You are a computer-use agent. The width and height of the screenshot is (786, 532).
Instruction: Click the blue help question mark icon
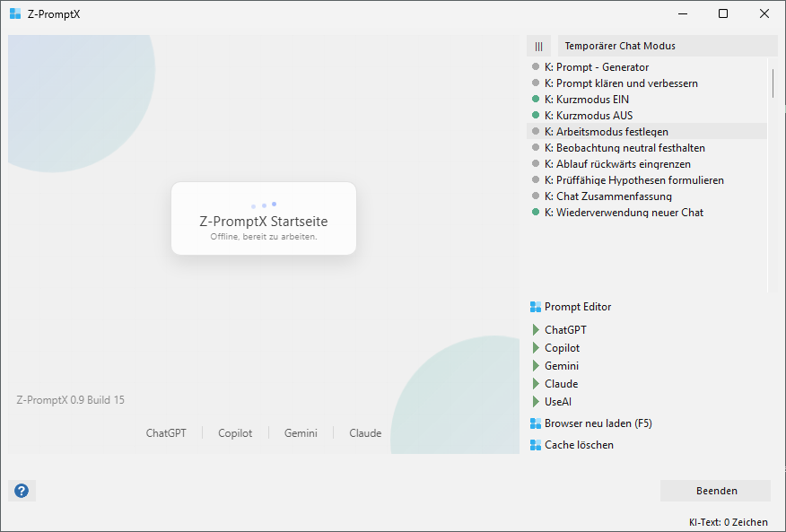(22, 491)
